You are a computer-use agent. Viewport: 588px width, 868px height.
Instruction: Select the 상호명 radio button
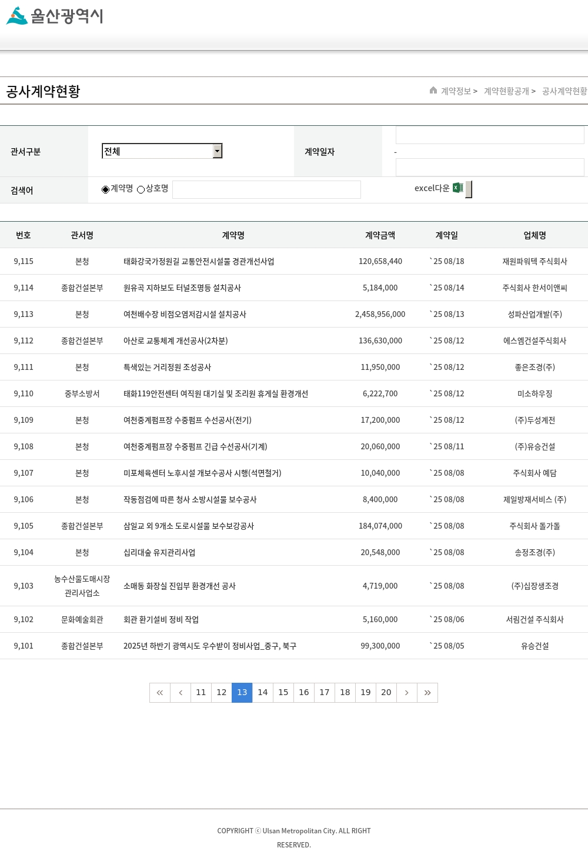click(141, 189)
